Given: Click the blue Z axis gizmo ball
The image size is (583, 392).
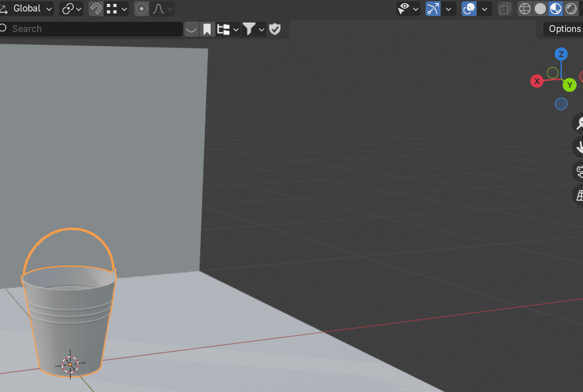Looking at the screenshot, I should coord(561,54).
